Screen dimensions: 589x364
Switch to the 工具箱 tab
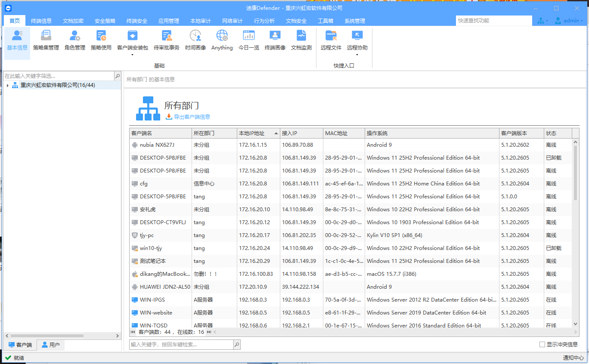(x=325, y=21)
